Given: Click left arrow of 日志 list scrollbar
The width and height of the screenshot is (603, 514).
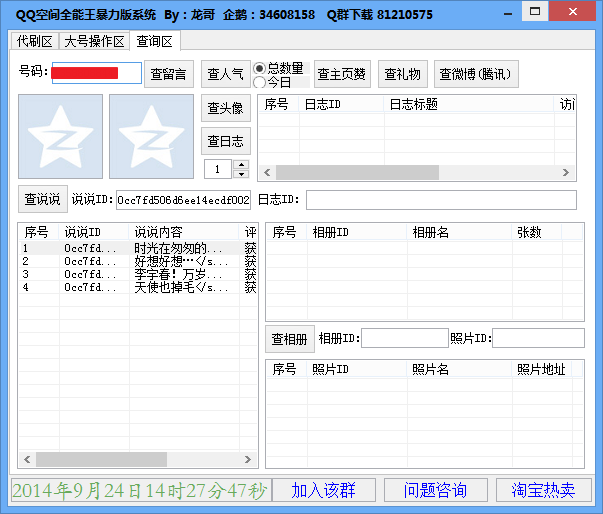Looking at the screenshot, I should (x=267, y=173).
